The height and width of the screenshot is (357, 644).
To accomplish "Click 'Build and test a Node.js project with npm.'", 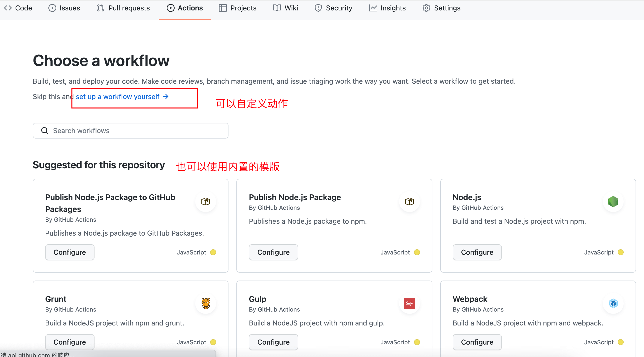I will [519, 221].
